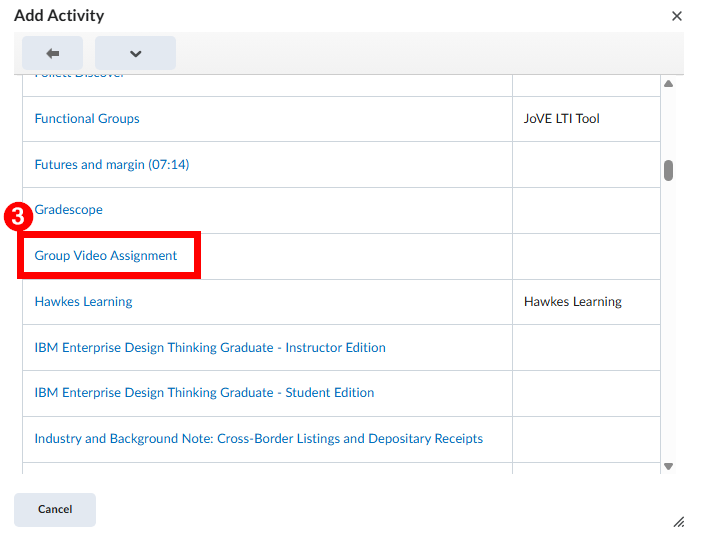This screenshot has width=704, height=541.
Task: Open the Functional Groups activity link
Action: (x=87, y=119)
